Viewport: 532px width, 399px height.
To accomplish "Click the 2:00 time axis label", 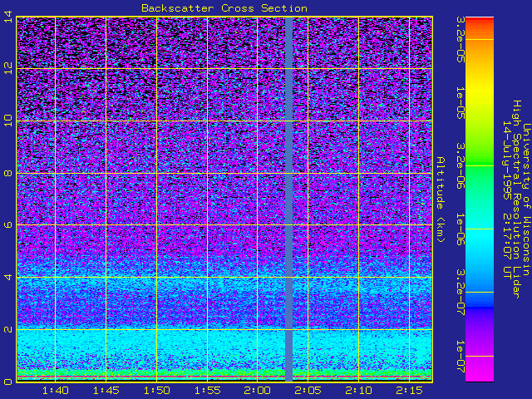I will 257,391.
